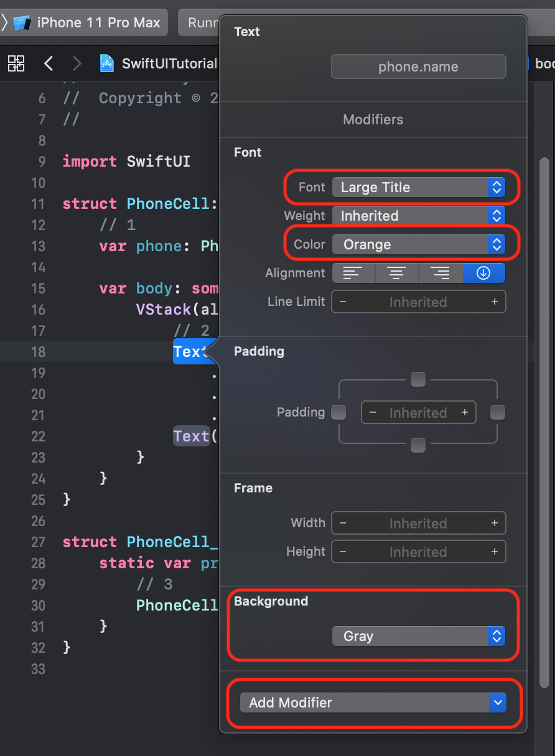The width and height of the screenshot is (555, 756).
Task: Open the Add Modifier dropdown
Action: pos(373,703)
